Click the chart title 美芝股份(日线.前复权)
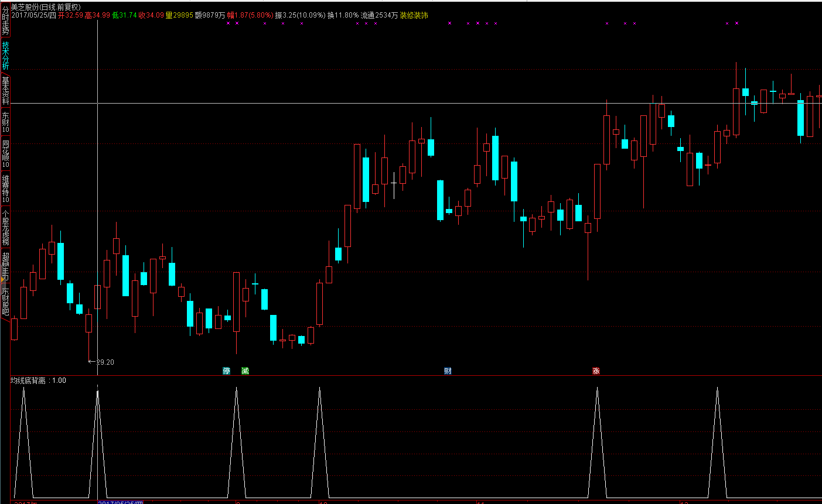The image size is (822, 504). pyautogui.click(x=46, y=6)
